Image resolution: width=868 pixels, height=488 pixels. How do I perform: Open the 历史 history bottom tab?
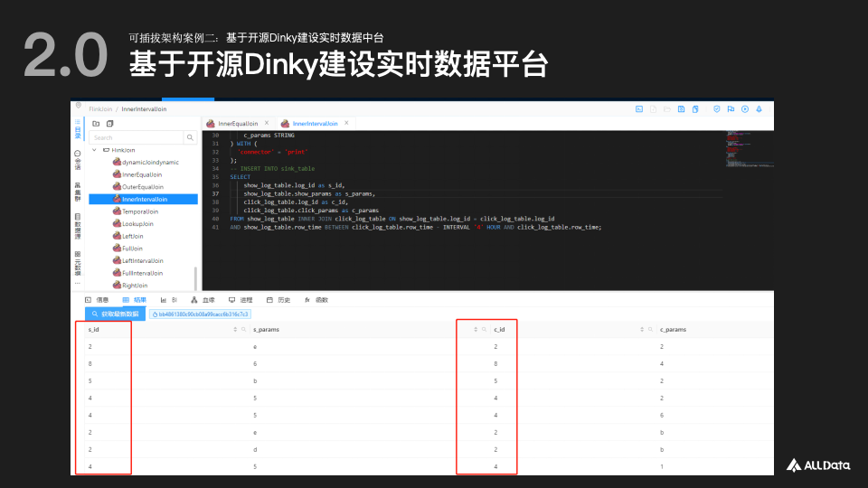(278, 300)
